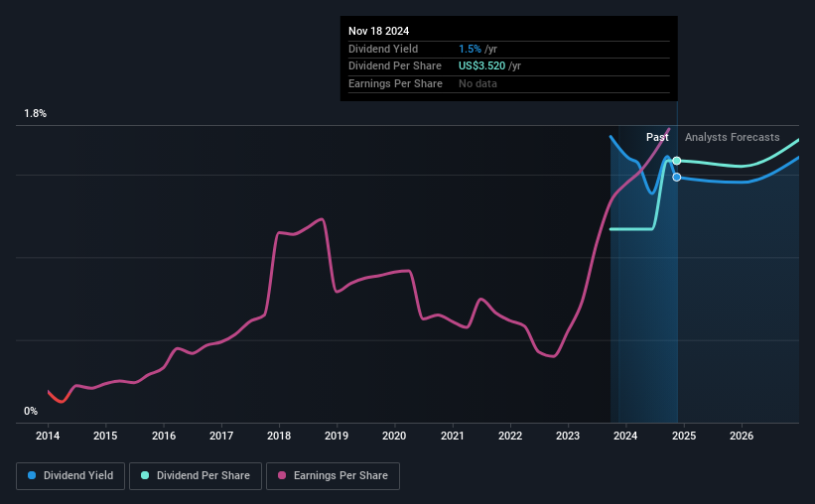The image size is (815, 504).
Task: Toggle the Dividend Per Share legend series
Action: [x=196, y=476]
